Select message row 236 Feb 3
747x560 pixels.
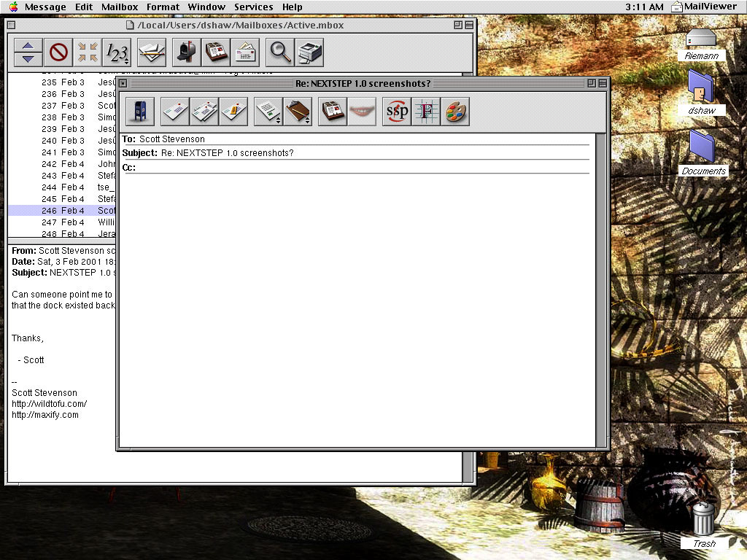click(62, 94)
